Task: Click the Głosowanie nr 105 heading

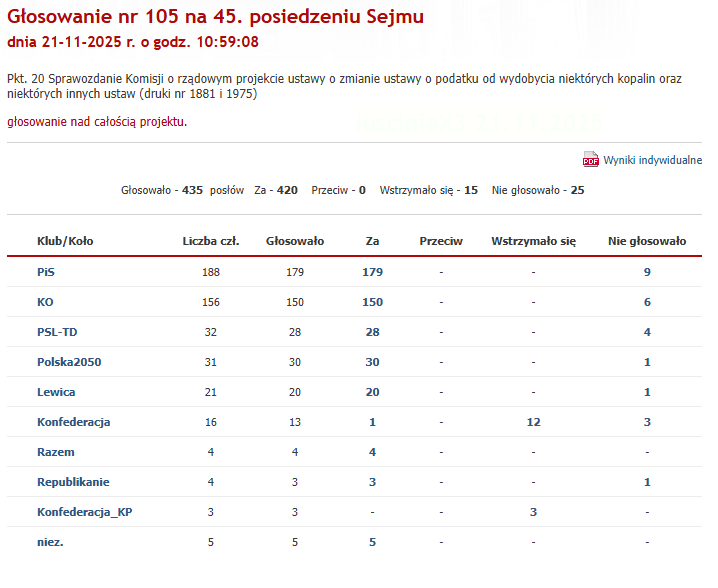Action: [x=215, y=16]
